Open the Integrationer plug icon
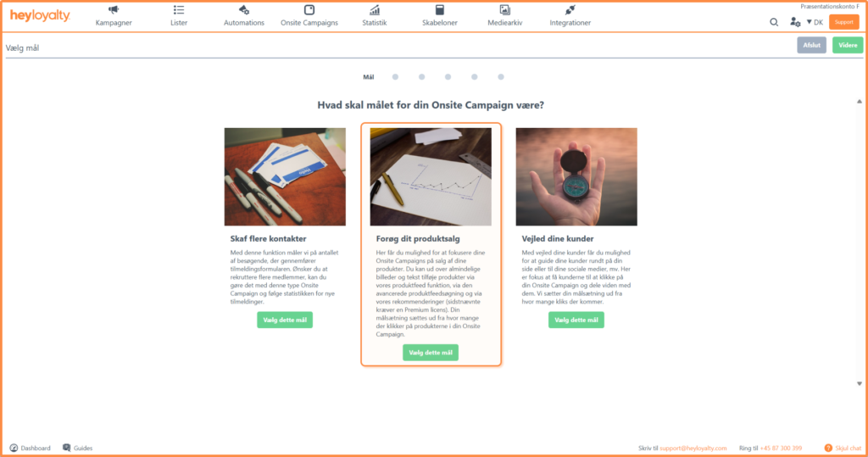868x457 pixels. 570,10
